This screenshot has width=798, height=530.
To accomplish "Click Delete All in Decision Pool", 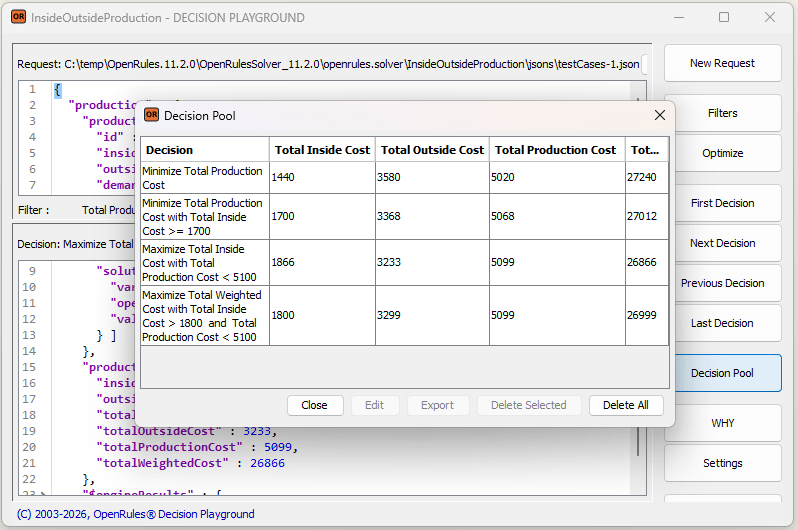I will (x=625, y=405).
